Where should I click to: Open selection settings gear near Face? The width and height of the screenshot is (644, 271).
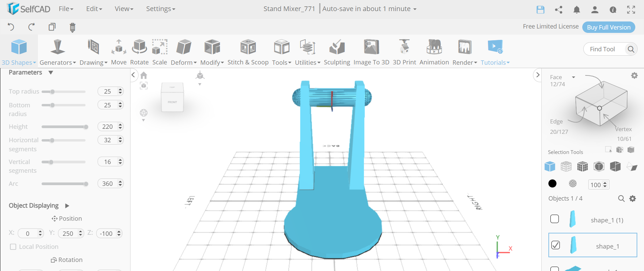coord(634,75)
